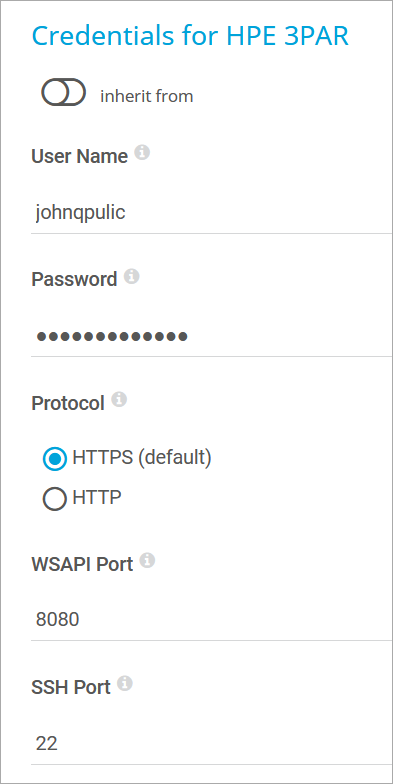
Task: Focus the User Name field containing johnqpulic
Action: click(212, 213)
